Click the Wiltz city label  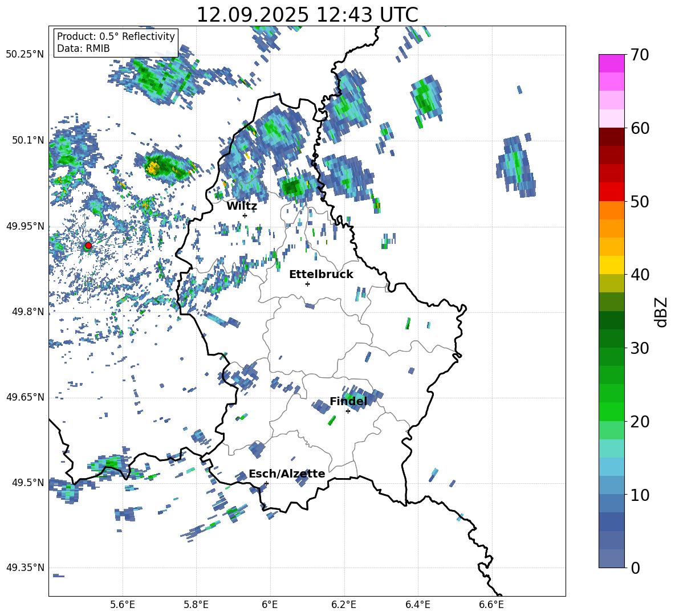[x=242, y=206]
